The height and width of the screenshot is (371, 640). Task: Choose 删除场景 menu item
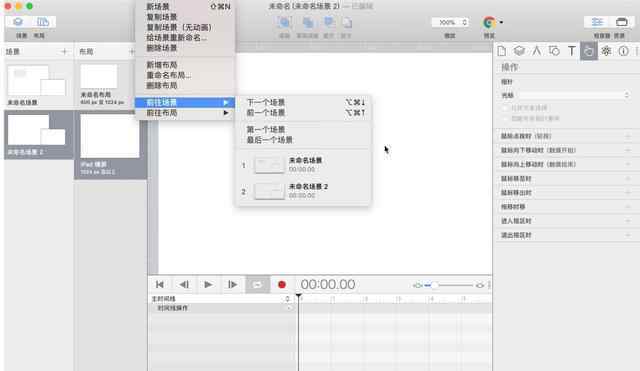pyautogui.click(x=185, y=48)
